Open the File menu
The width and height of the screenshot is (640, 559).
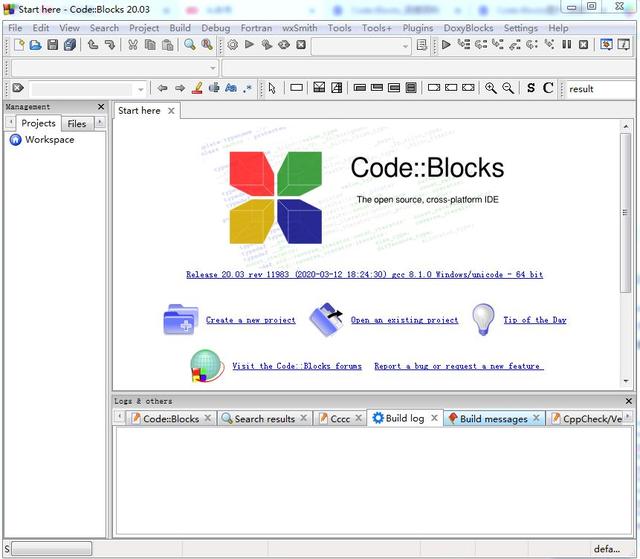[15, 28]
